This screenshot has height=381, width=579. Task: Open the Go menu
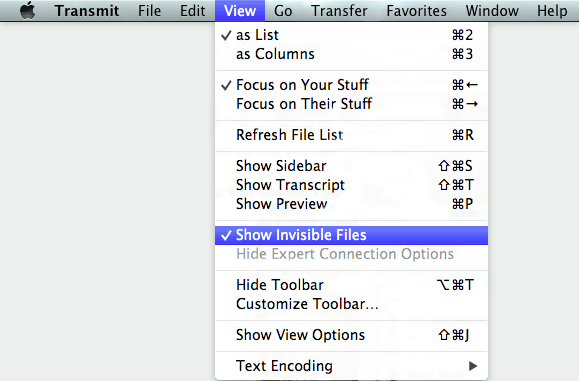point(283,11)
